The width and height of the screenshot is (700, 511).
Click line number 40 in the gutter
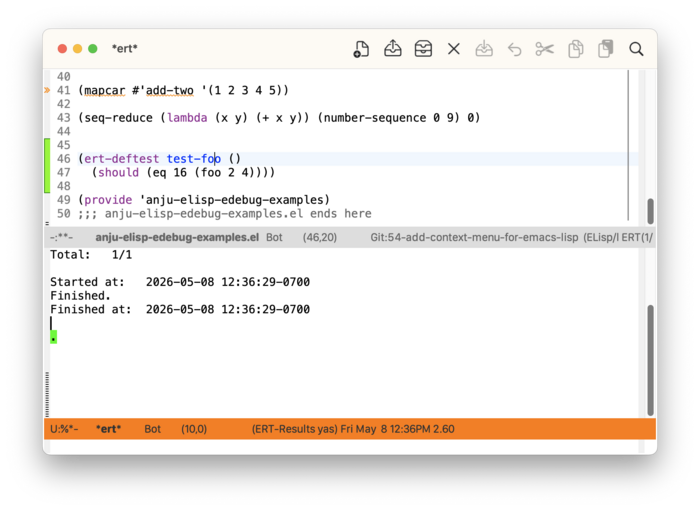pos(63,77)
